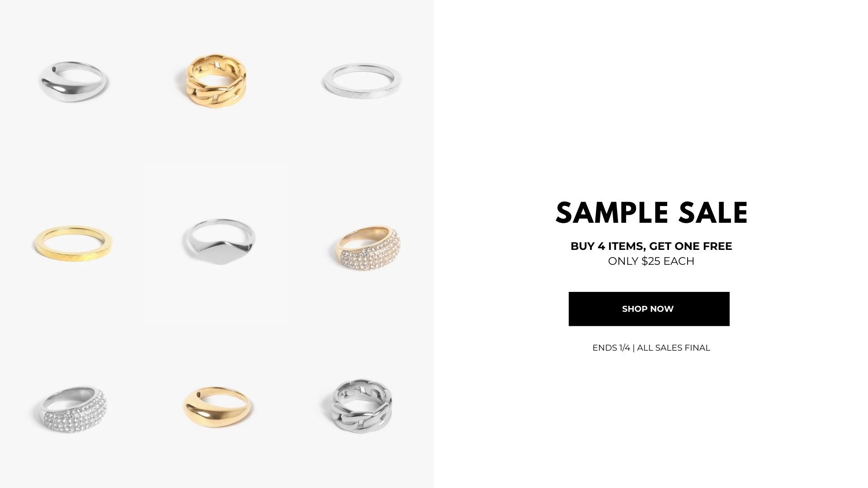Choose the silver chain-link ring
The image size is (868, 488).
(x=362, y=406)
